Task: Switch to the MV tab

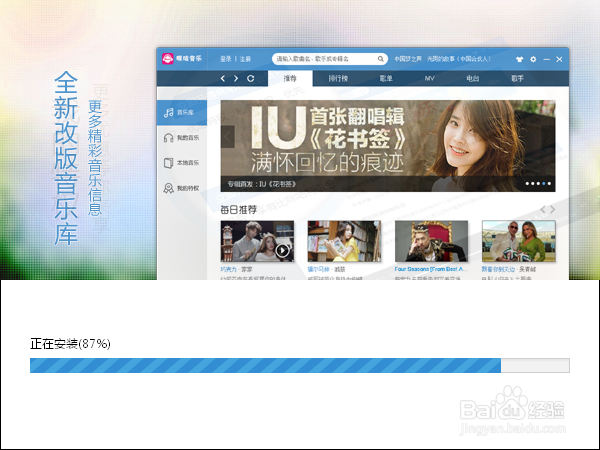Action: click(429, 78)
